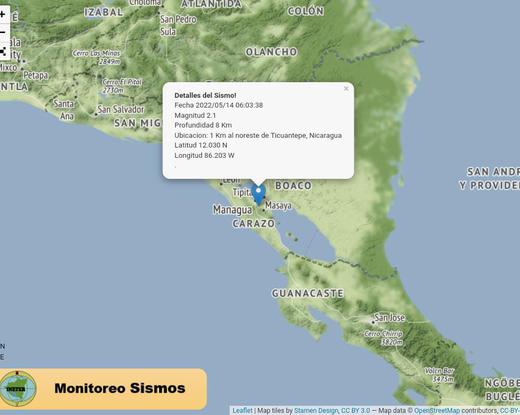The height and width of the screenshot is (415, 520).
Task: Click the OLANCHO region label
Action: 271,52
